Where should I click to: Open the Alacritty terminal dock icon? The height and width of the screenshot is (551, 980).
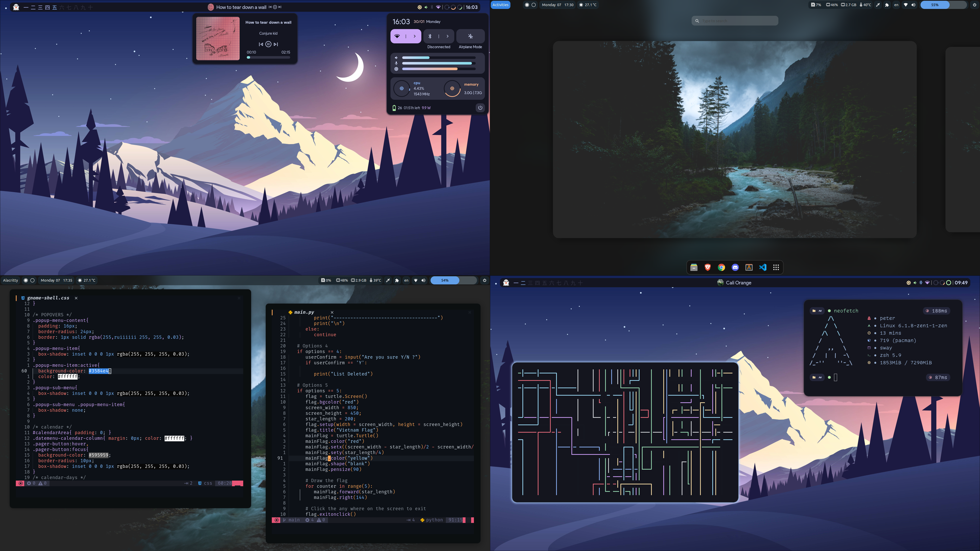tap(749, 267)
